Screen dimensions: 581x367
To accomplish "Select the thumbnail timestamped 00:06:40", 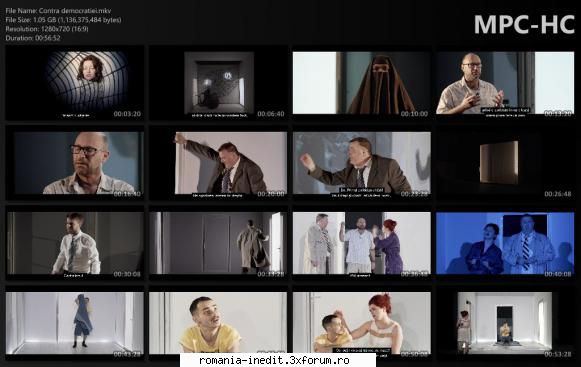I will point(218,83).
